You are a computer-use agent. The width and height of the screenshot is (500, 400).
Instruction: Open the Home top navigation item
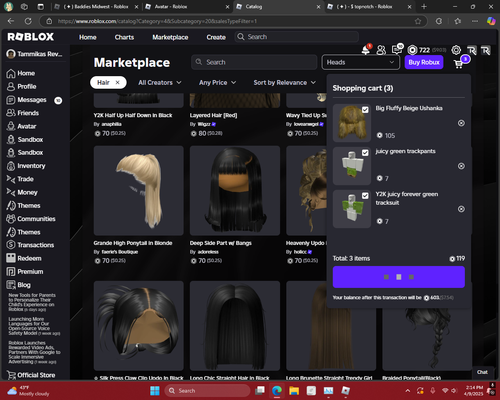click(88, 37)
